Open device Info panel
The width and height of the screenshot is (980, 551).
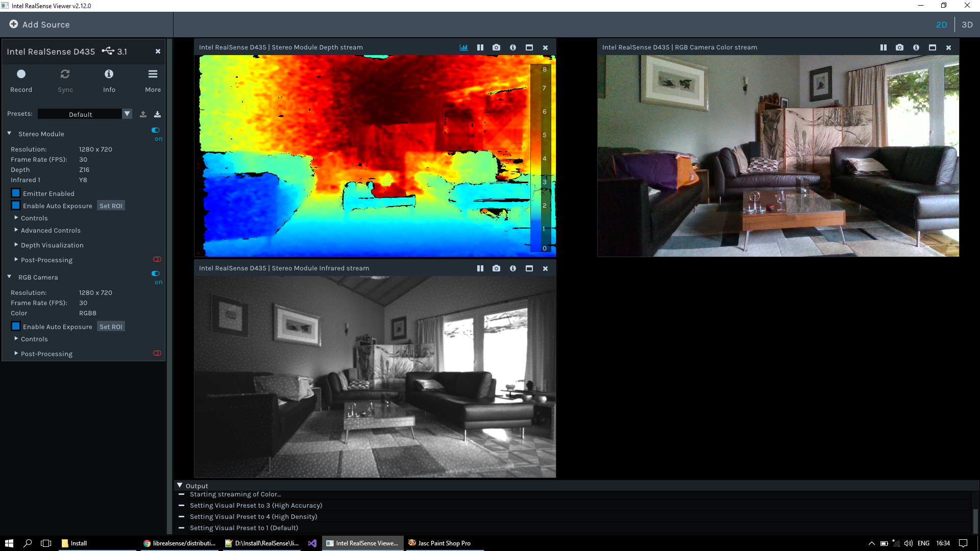(109, 74)
